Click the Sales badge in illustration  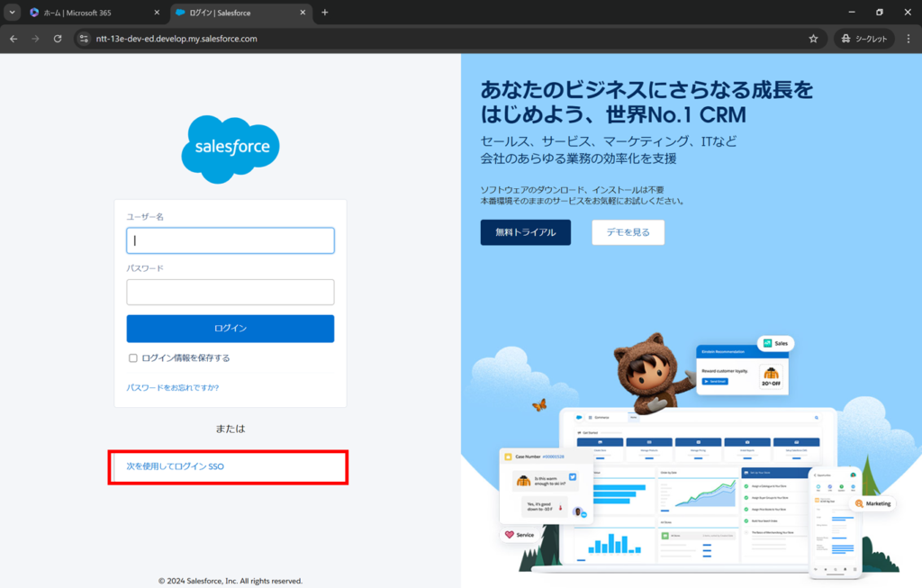tap(775, 343)
